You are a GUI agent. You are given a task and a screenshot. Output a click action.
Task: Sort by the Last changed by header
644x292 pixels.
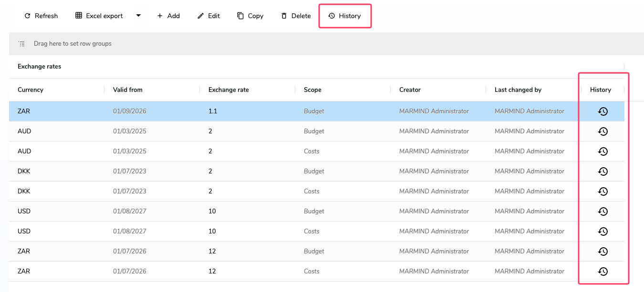pos(518,90)
